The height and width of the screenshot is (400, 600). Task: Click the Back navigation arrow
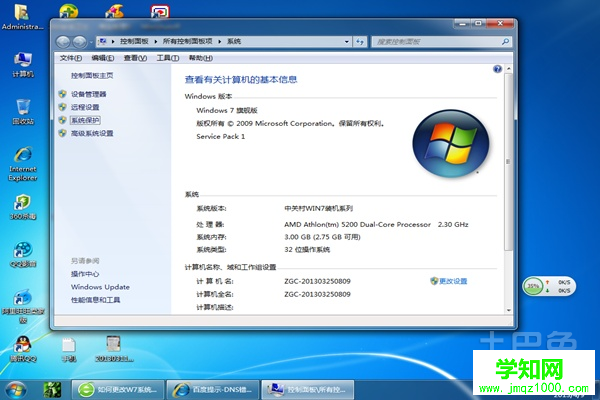63,42
